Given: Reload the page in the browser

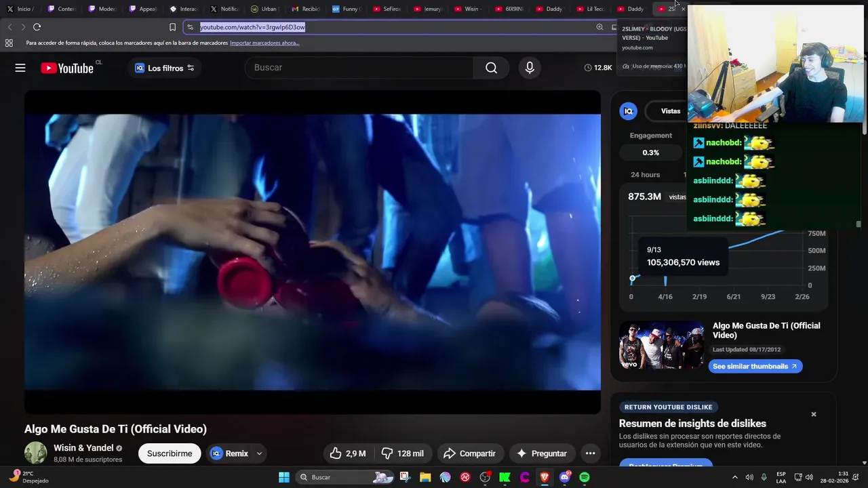Looking at the screenshot, I should (x=37, y=27).
